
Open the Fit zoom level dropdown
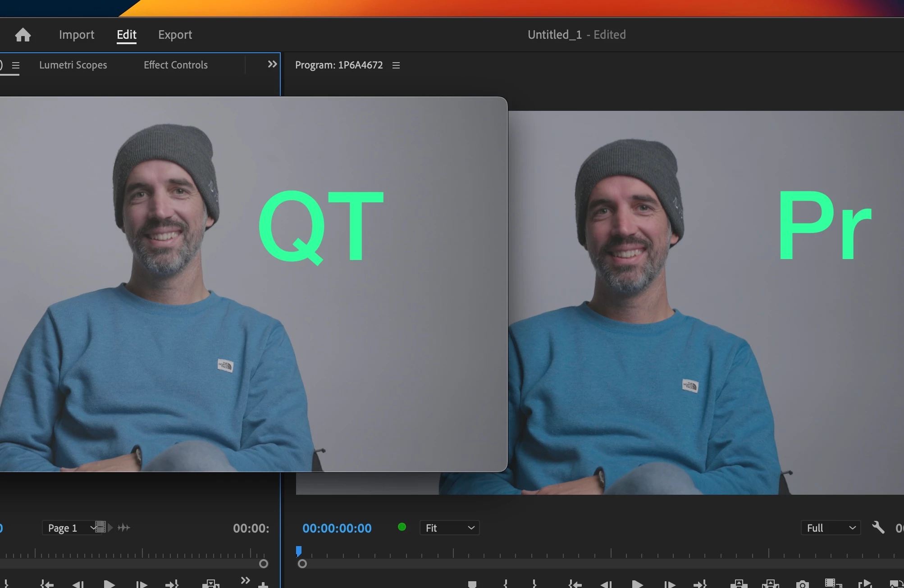pyautogui.click(x=449, y=528)
